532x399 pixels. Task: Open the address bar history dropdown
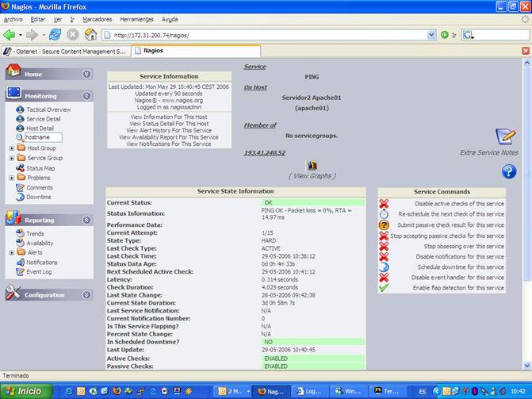click(x=431, y=35)
